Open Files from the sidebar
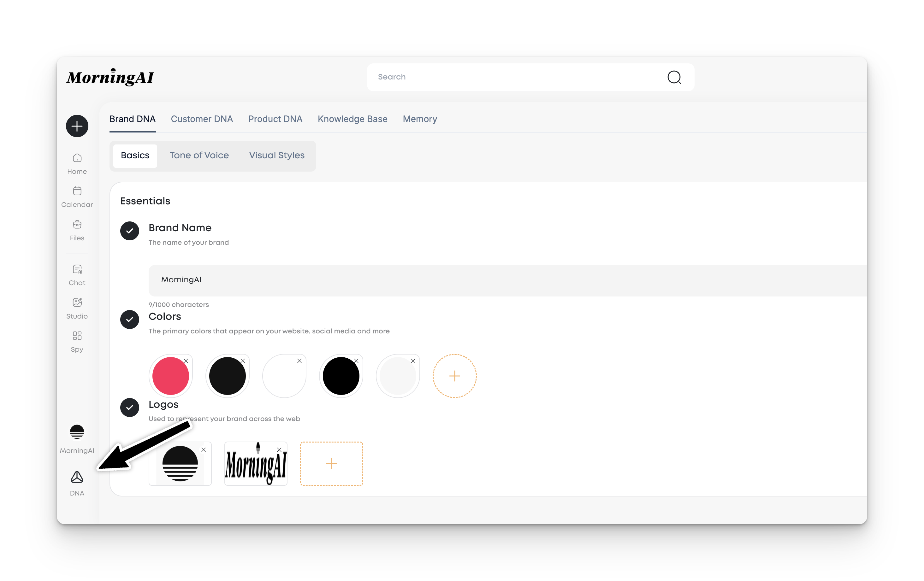Viewport: 924px width, 581px height. [x=77, y=231]
